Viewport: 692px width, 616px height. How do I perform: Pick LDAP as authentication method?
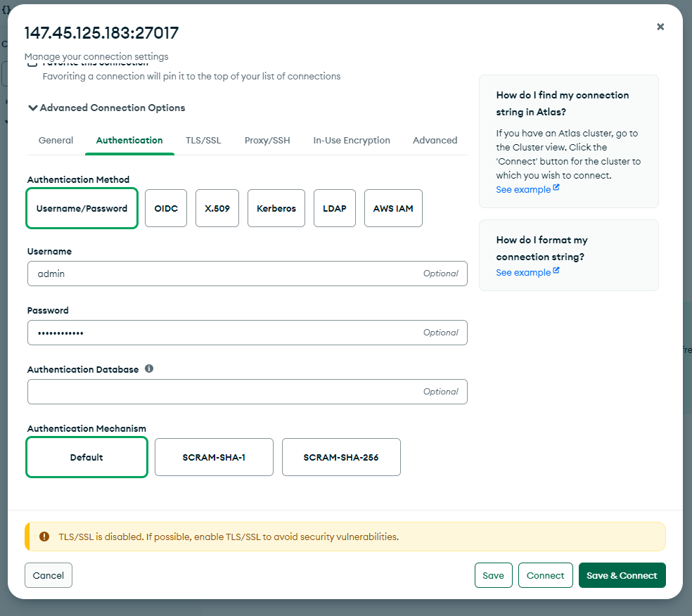[334, 208]
